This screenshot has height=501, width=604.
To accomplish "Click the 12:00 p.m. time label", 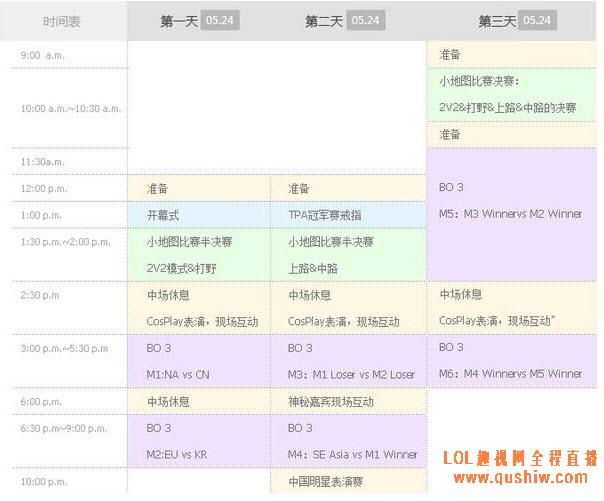I will pos(44,189).
